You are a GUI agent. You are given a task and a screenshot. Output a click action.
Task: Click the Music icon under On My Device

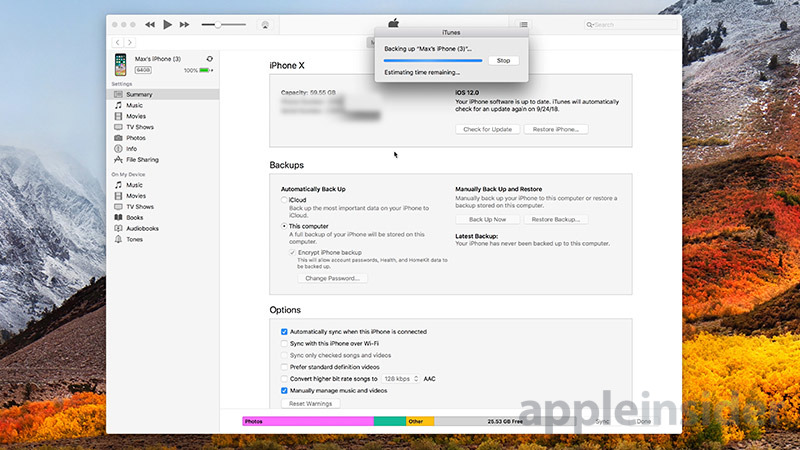(118, 185)
